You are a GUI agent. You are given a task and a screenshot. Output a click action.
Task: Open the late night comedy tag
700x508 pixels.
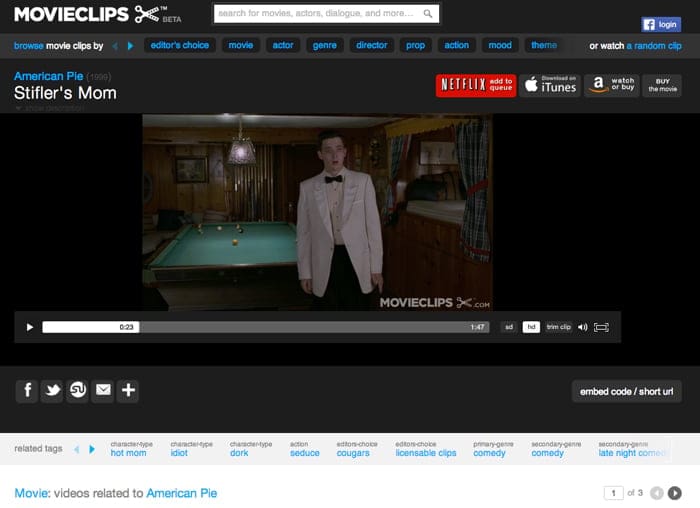click(x=632, y=453)
